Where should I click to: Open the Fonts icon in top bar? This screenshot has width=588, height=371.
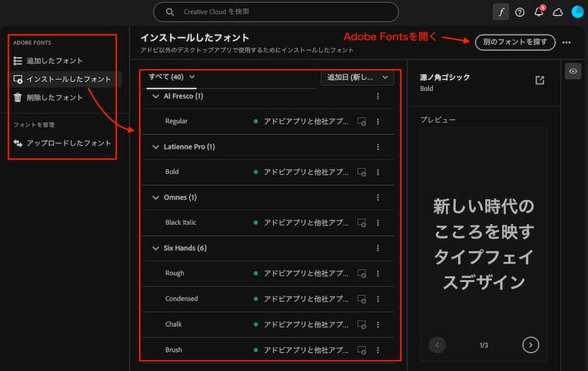[x=501, y=12]
